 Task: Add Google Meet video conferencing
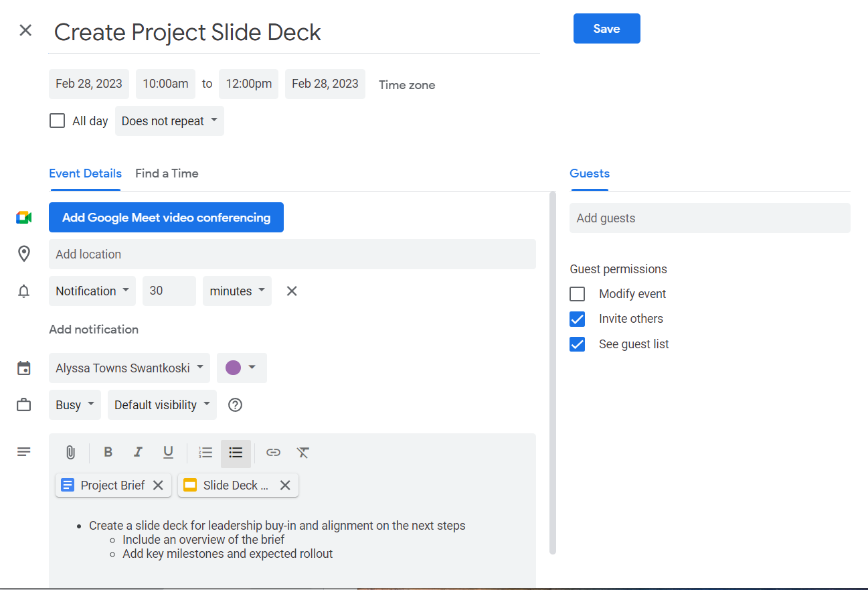(x=166, y=218)
